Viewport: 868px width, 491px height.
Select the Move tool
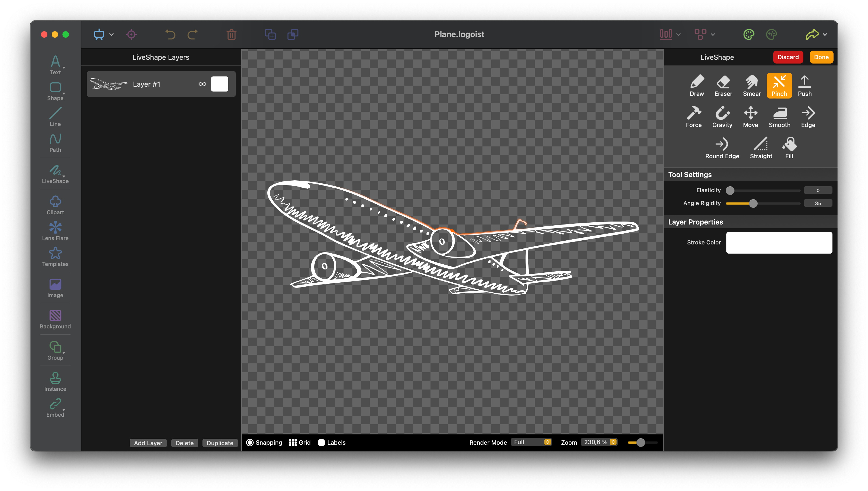point(750,117)
